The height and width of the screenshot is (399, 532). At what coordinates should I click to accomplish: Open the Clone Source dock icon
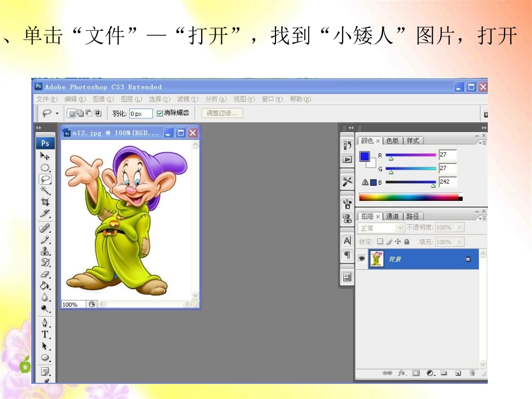point(347,218)
